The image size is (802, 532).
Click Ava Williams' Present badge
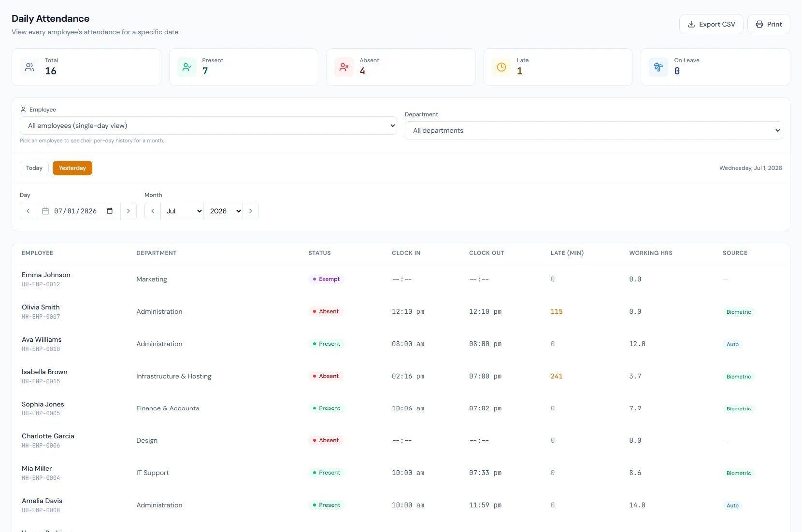coord(327,344)
